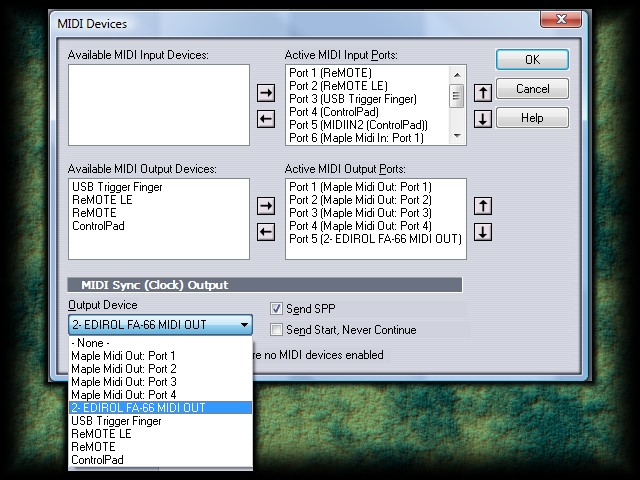Select Port 1 (Maple Midi Out: Port 1) output
This screenshot has width=640, height=480.
point(376,187)
